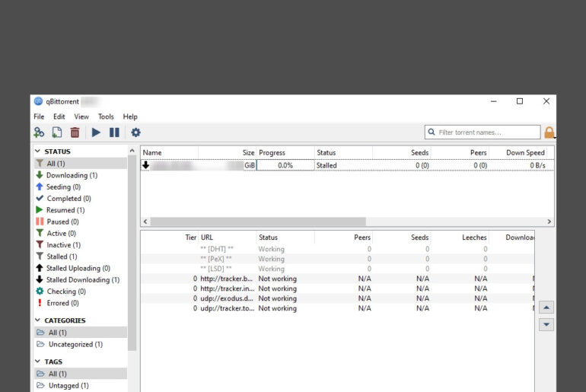Click the Add torrent file icon

57,132
